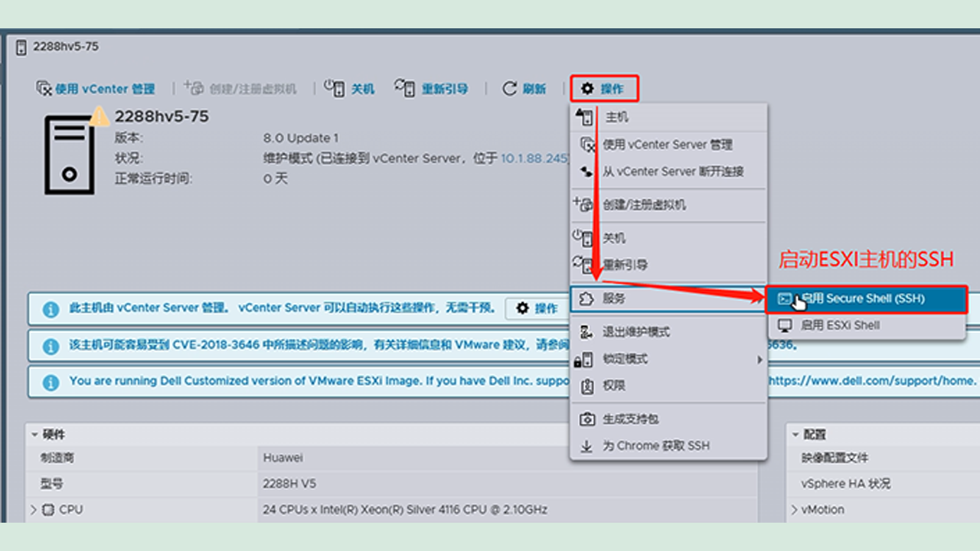Screen dimensions: 980x551
Task: Click the badge icon beside 权限
Action: pyautogui.click(x=586, y=386)
